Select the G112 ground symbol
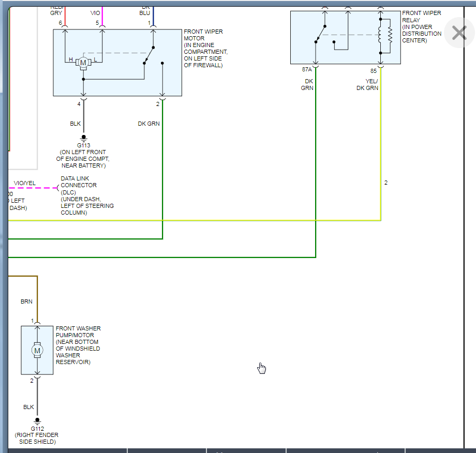This screenshot has height=453, width=476. coord(37,421)
